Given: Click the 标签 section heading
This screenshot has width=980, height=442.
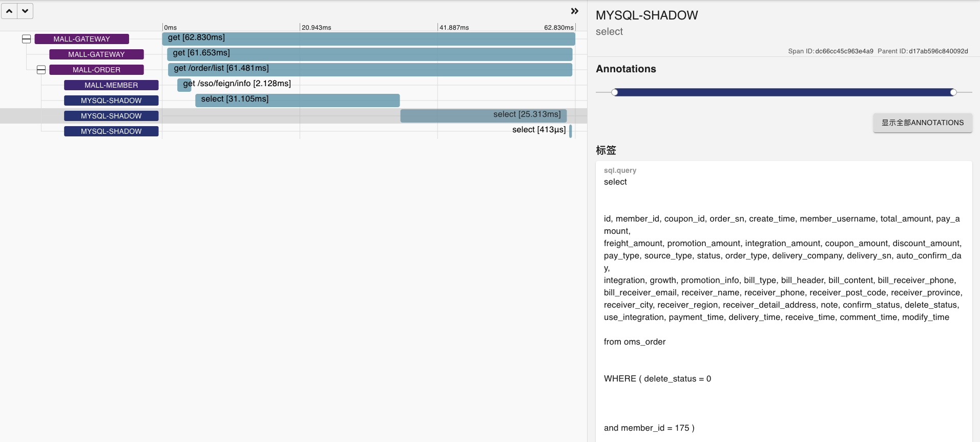Looking at the screenshot, I should tap(606, 150).
